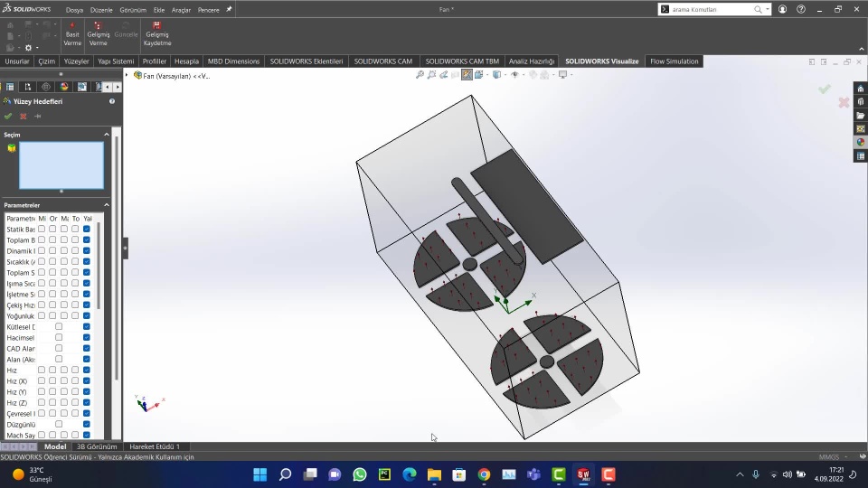This screenshot has height=488, width=868.
Task: Open Hide/Show Items dropdown arrow
Action: 524,75
